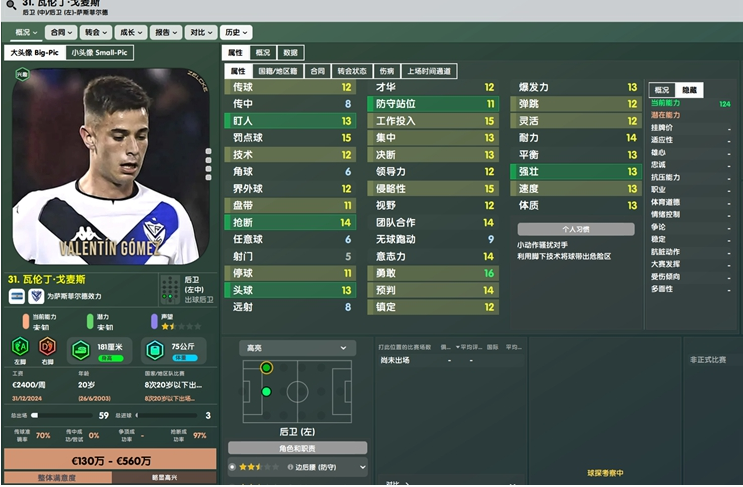Select the yellow-ringed left-back dot on the pitch
The image size is (743, 487).
[266, 367]
